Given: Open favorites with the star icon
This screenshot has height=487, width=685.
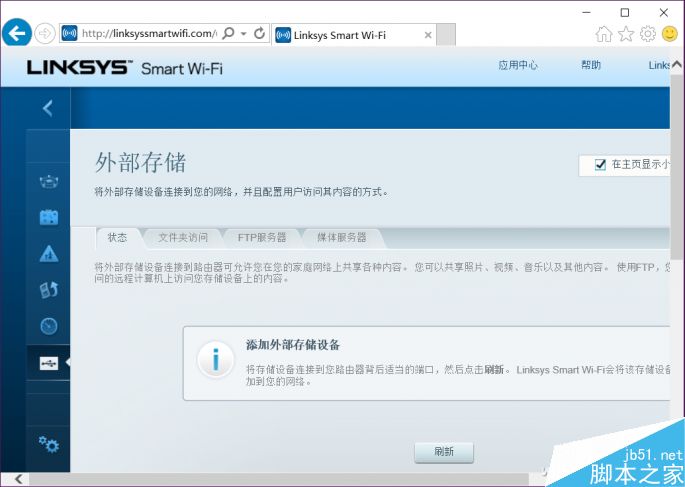Looking at the screenshot, I should pyautogui.click(x=626, y=34).
